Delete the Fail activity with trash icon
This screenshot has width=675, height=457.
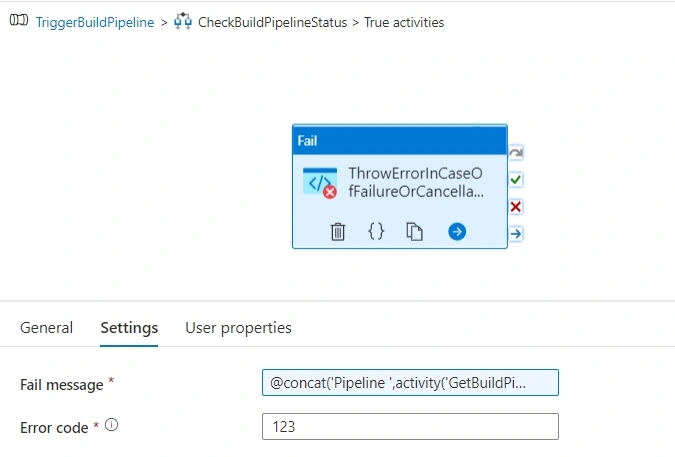pyautogui.click(x=338, y=232)
